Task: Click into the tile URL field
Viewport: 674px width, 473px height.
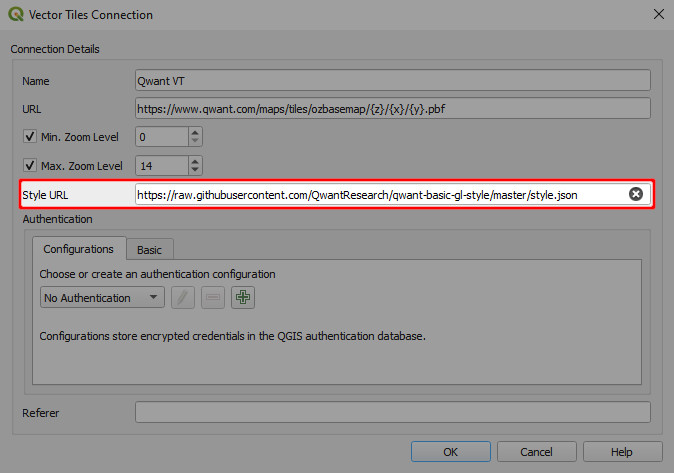Action: pyautogui.click(x=392, y=108)
